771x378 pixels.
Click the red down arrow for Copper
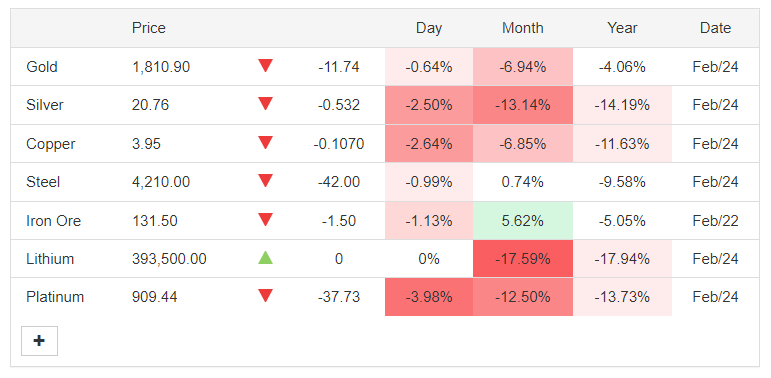[266, 143]
